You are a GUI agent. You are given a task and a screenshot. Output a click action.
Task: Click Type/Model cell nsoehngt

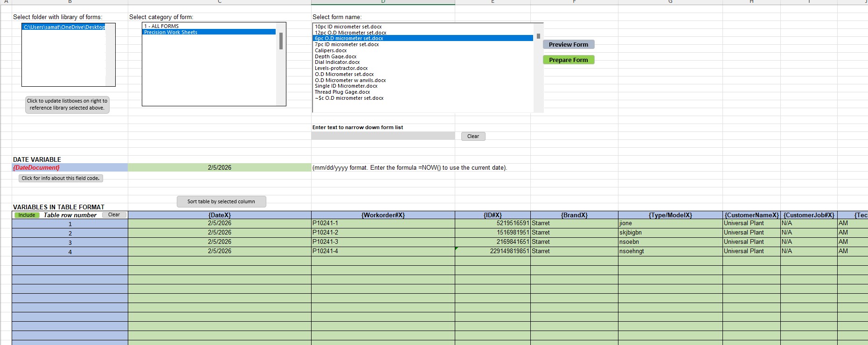tap(670, 251)
